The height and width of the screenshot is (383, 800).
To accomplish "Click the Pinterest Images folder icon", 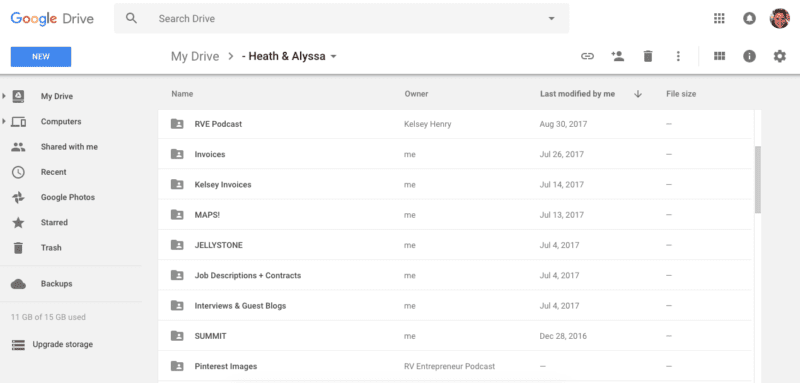I will point(177,366).
